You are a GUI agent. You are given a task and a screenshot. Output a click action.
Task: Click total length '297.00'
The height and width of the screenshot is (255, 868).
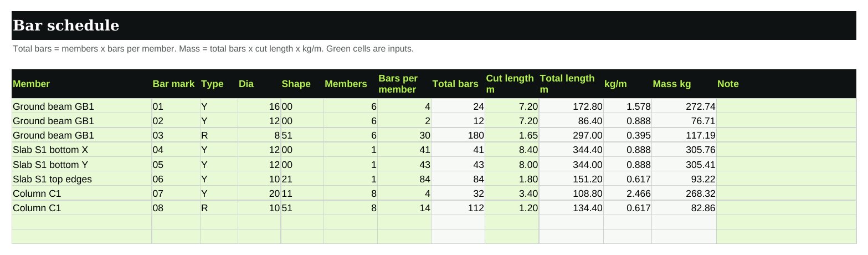click(x=571, y=135)
